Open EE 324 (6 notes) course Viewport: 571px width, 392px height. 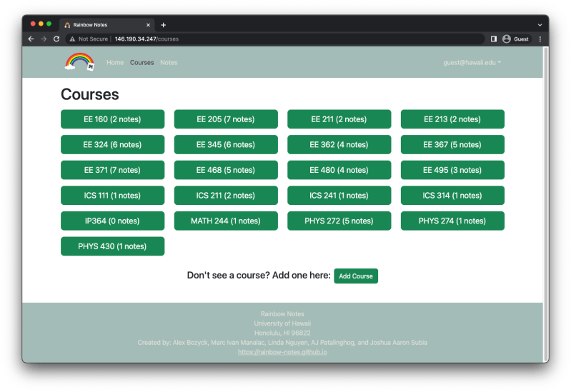[112, 144]
